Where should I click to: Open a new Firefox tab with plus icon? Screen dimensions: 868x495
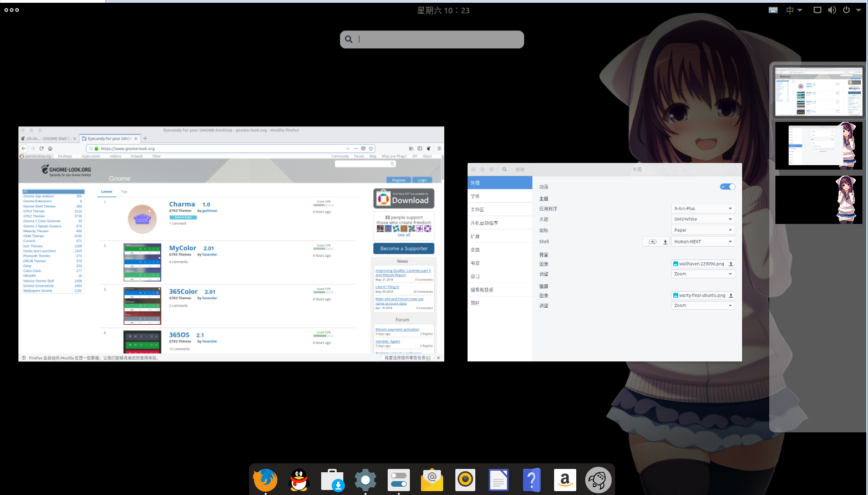point(145,139)
